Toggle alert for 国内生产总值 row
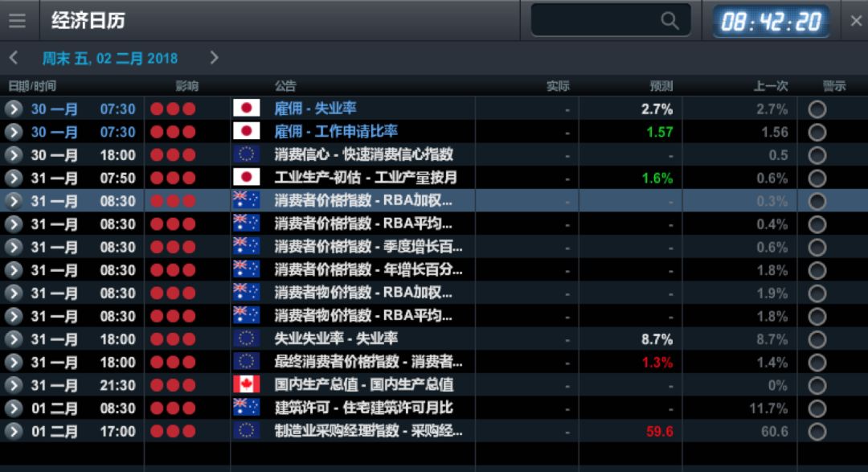 [x=817, y=386]
